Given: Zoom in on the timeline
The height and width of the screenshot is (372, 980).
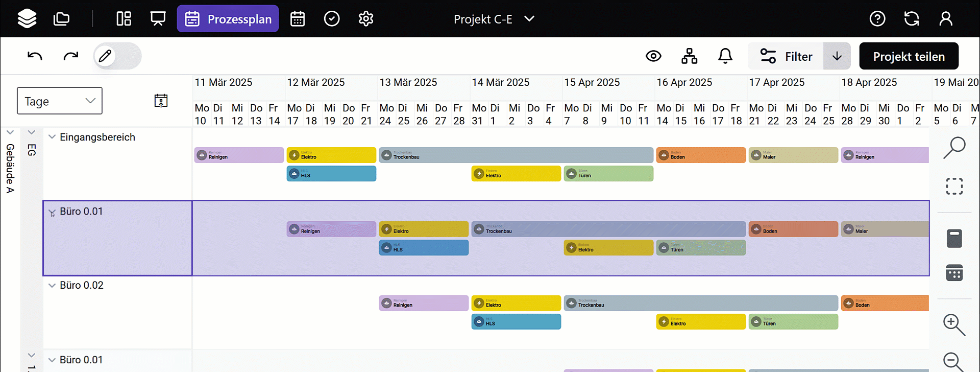Looking at the screenshot, I should (x=953, y=324).
